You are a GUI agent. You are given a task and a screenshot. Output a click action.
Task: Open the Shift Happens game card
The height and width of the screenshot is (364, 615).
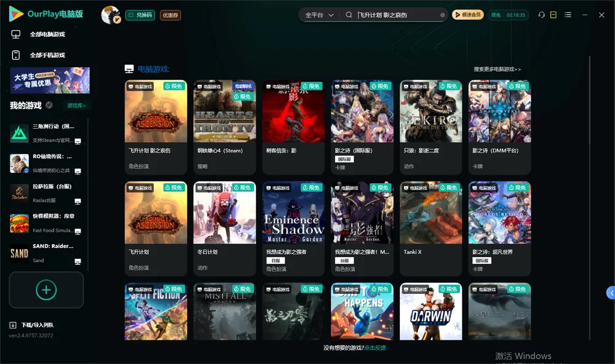(x=362, y=312)
